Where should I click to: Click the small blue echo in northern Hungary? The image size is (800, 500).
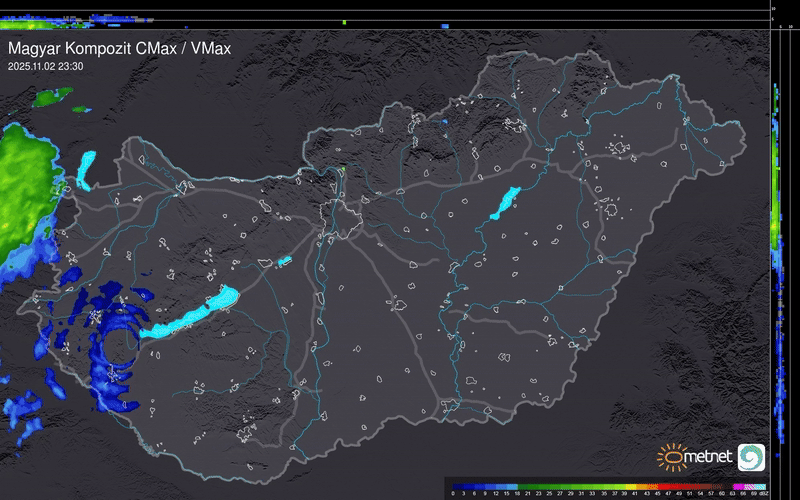(x=445, y=121)
